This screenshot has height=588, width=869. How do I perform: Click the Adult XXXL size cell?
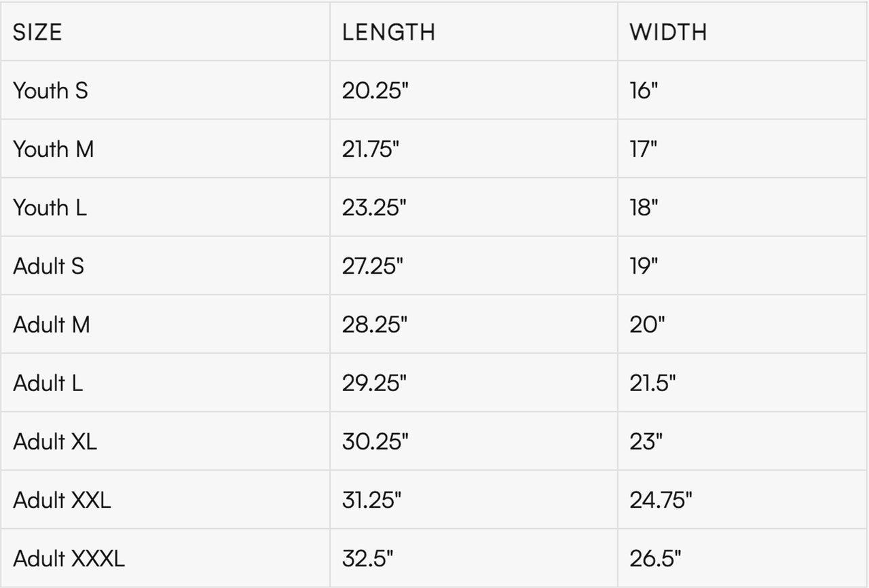pos(69,559)
